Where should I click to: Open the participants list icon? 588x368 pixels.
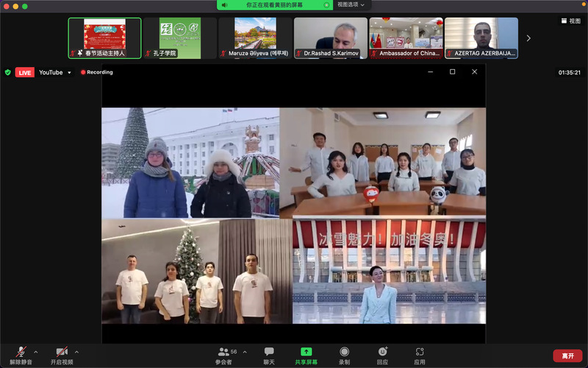click(x=223, y=352)
